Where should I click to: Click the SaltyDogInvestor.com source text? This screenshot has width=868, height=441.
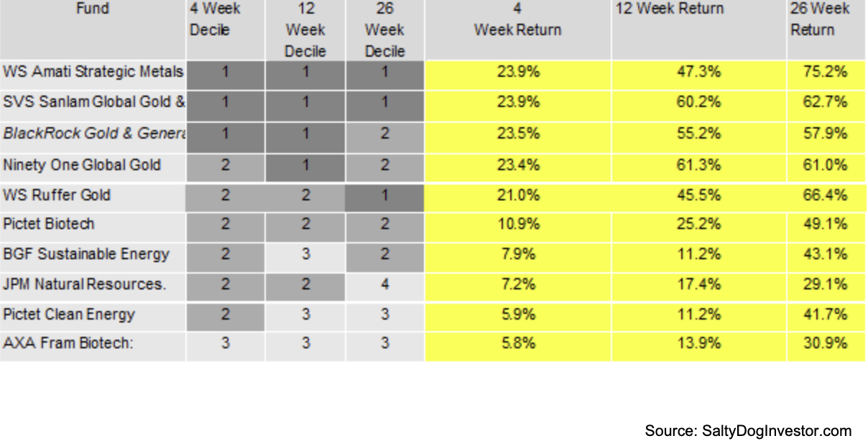point(747,431)
